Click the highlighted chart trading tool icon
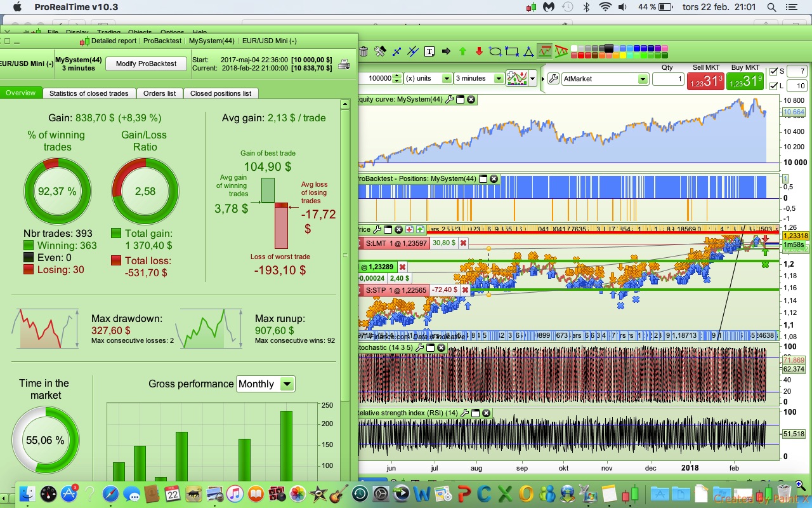The image size is (812, 508). pos(544,51)
